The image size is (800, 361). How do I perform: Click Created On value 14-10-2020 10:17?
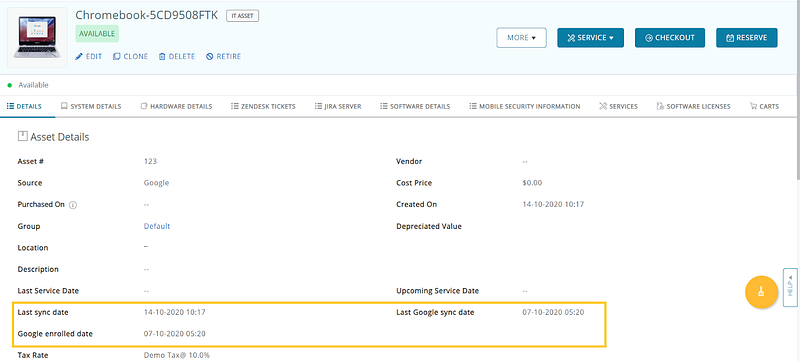click(553, 204)
